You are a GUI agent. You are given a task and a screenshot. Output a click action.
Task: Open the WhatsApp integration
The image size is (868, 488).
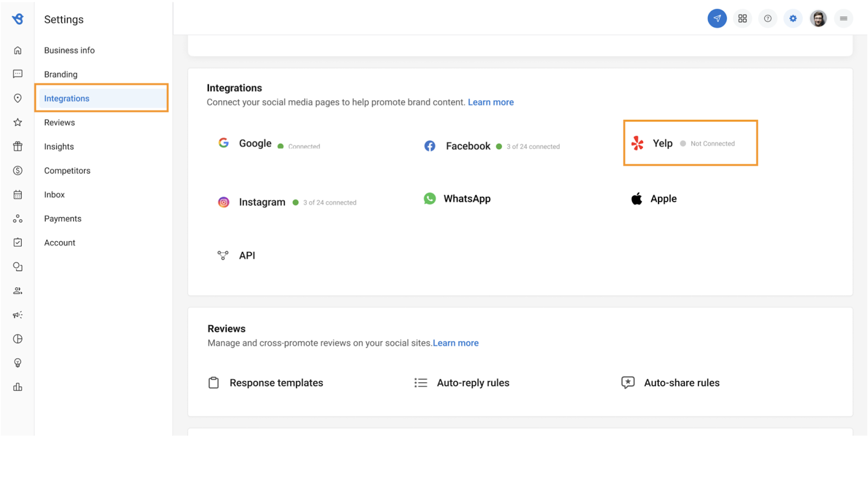(457, 198)
